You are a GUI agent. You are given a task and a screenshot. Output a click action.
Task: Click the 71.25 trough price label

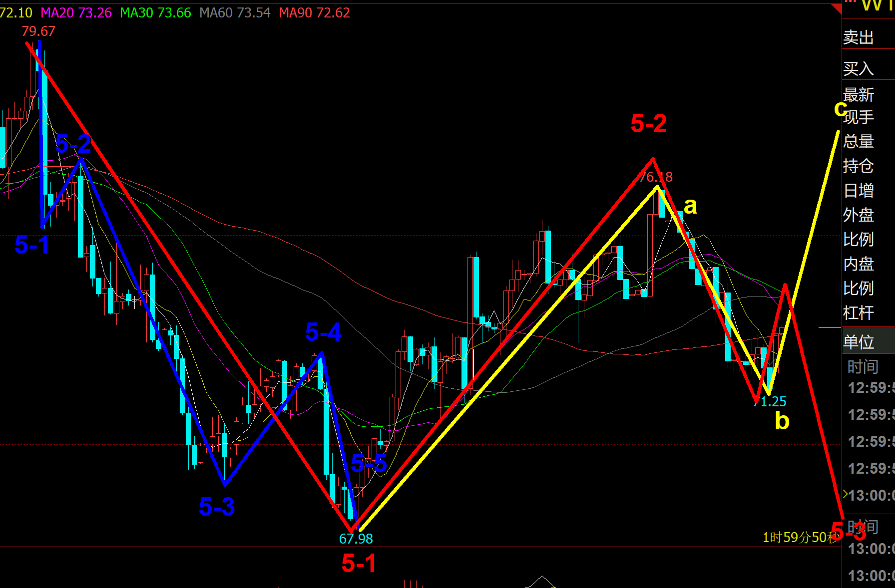click(x=770, y=401)
